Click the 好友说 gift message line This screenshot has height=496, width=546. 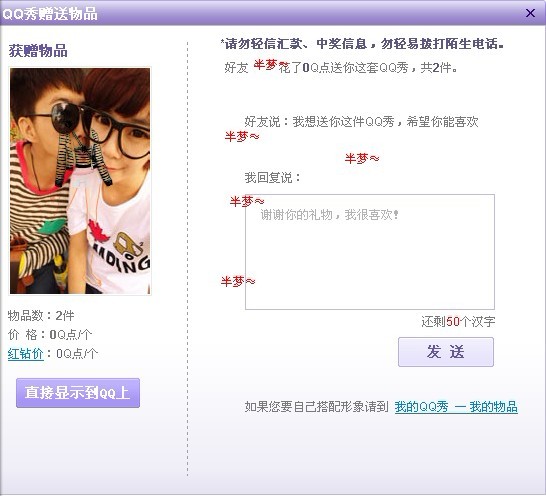click(361, 122)
